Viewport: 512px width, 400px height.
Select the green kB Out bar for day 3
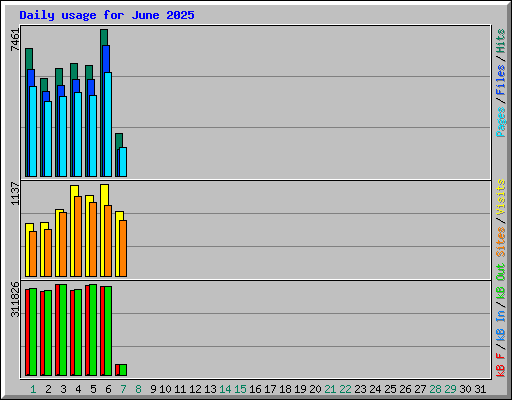(63, 330)
